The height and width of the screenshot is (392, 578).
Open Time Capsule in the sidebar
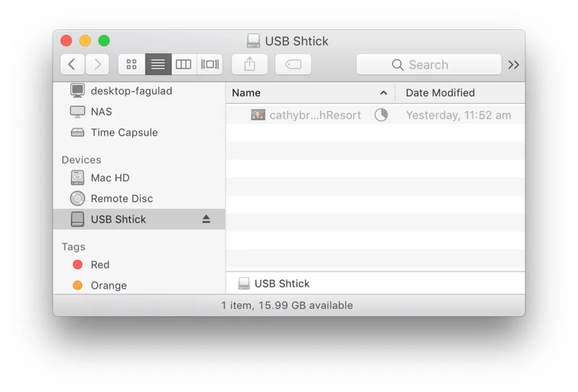click(124, 133)
